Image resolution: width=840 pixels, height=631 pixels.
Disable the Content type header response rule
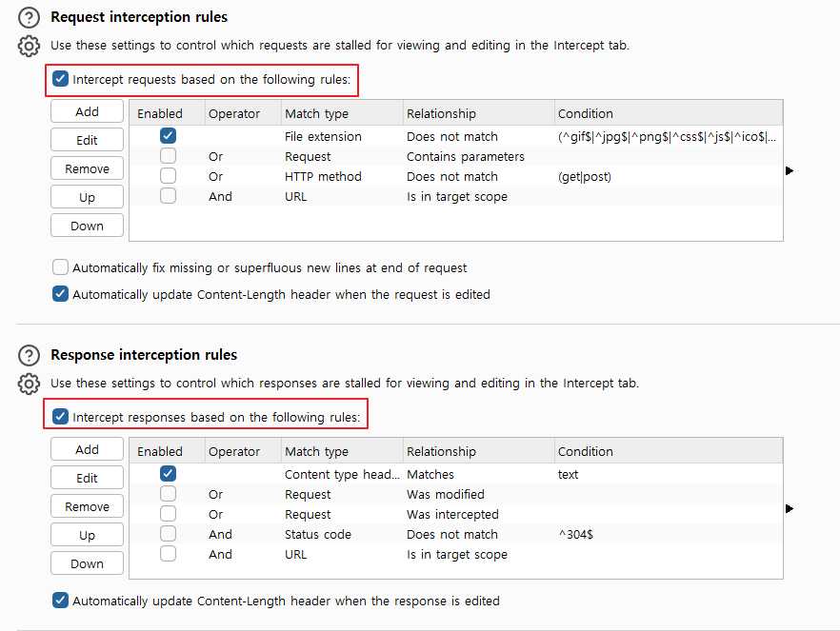tap(168, 474)
